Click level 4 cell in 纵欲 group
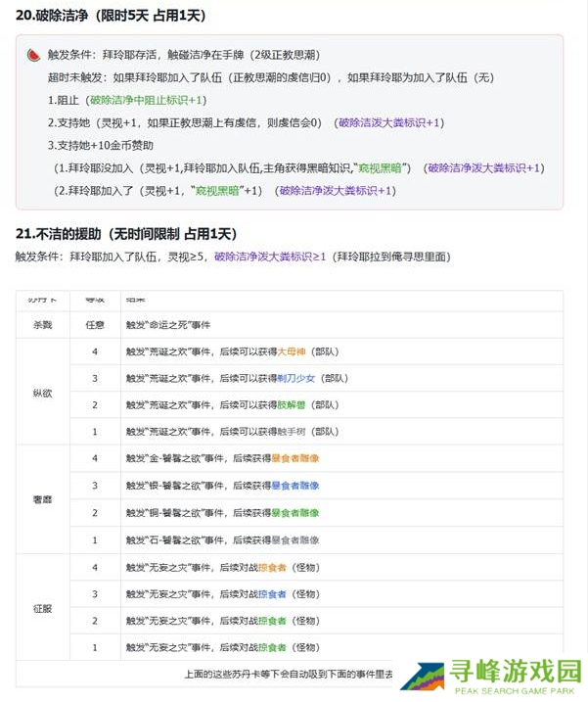 (x=95, y=351)
